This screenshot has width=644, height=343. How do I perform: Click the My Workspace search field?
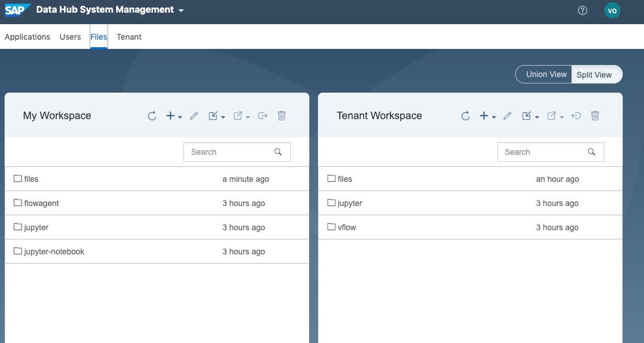(x=230, y=152)
